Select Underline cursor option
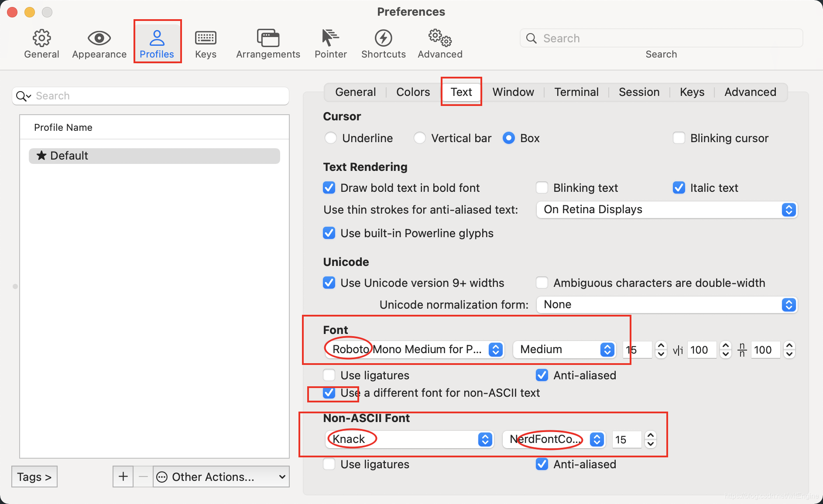The width and height of the screenshot is (823, 504). point(331,138)
